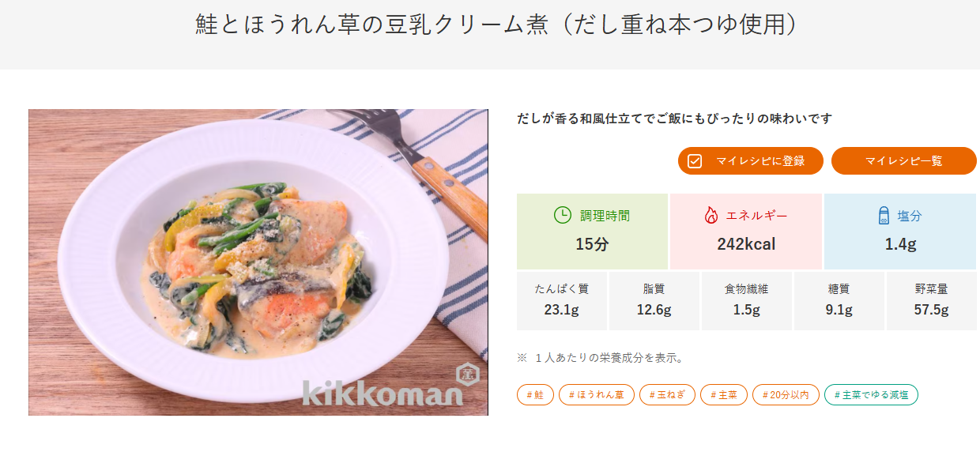
Task: Click the clock icon beside 調理時間
Action: [x=563, y=215]
